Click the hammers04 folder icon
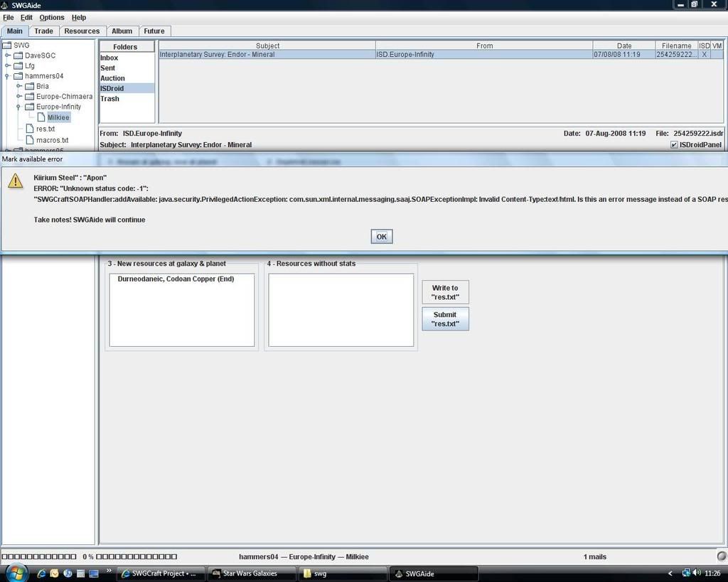Viewport: 728px width, 582px height. pyautogui.click(x=18, y=75)
